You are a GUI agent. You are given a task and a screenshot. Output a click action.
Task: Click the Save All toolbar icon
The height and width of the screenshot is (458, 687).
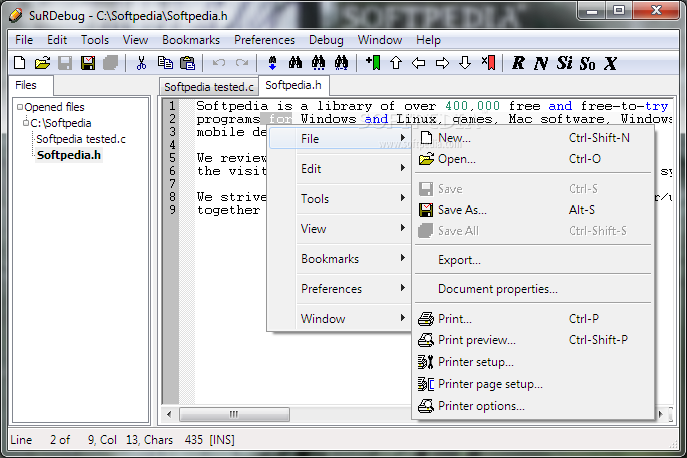coord(110,63)
